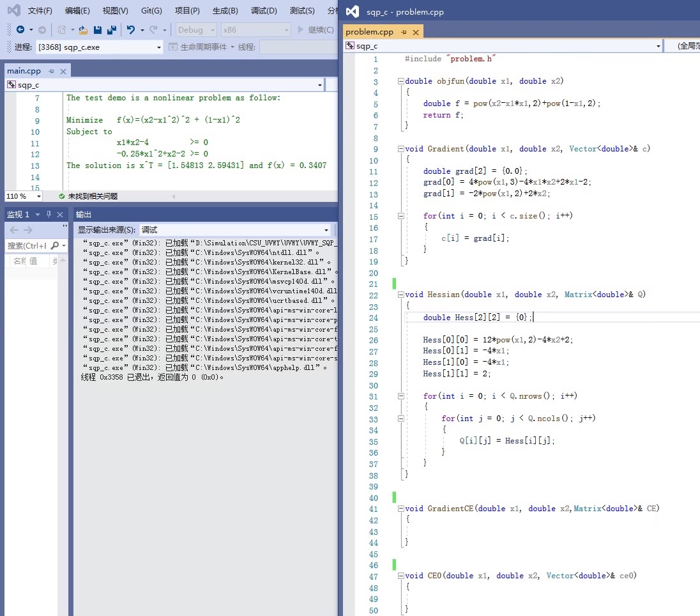Open the lifecycle events dropdown arrow
Image resolution: width=700 pixels, height=616 pixels.
tap(232, 47)
